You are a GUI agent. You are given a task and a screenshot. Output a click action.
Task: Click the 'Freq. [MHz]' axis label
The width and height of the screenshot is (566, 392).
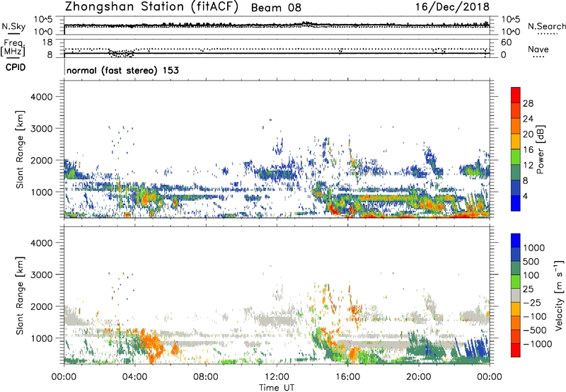[13, 48]
